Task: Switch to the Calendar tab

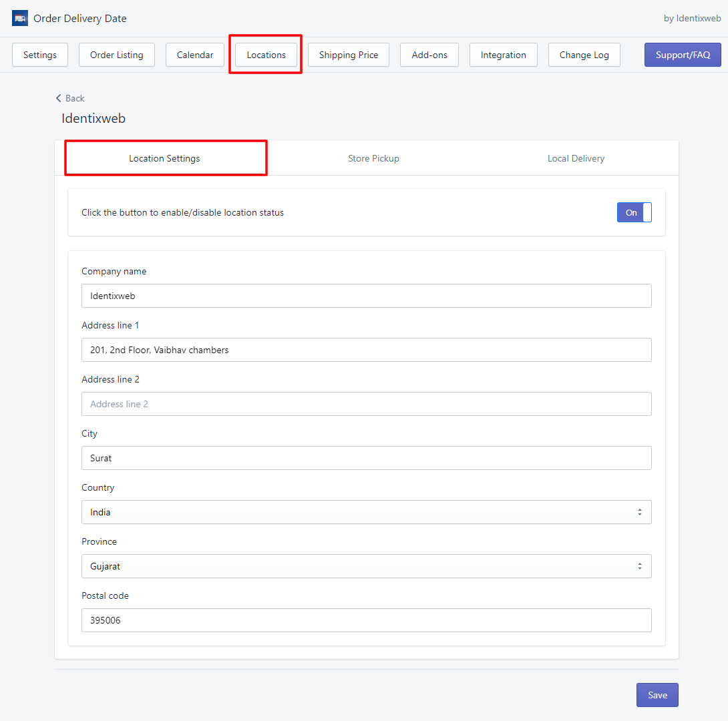Action: (195, 55)
